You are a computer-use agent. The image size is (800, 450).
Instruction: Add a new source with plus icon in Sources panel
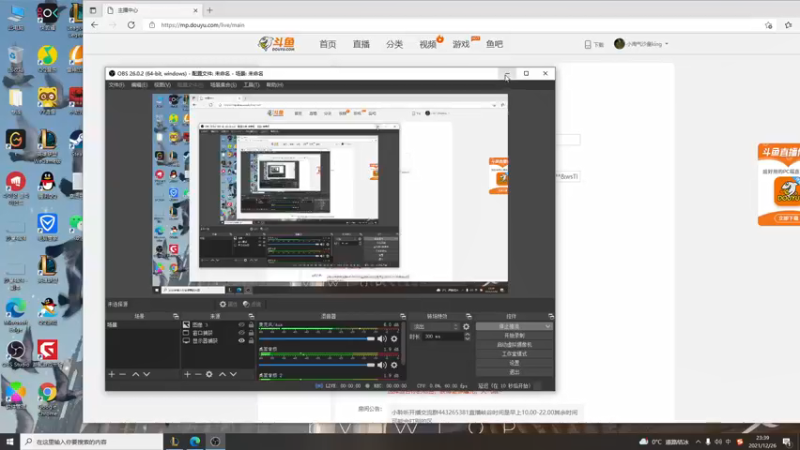tap(187, 374)
